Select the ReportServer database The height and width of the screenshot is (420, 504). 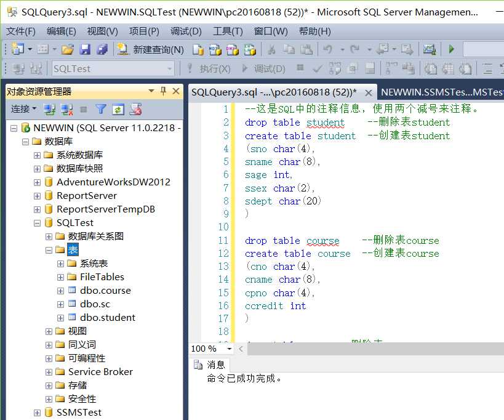pyautogui.click(x=87, y=196)
